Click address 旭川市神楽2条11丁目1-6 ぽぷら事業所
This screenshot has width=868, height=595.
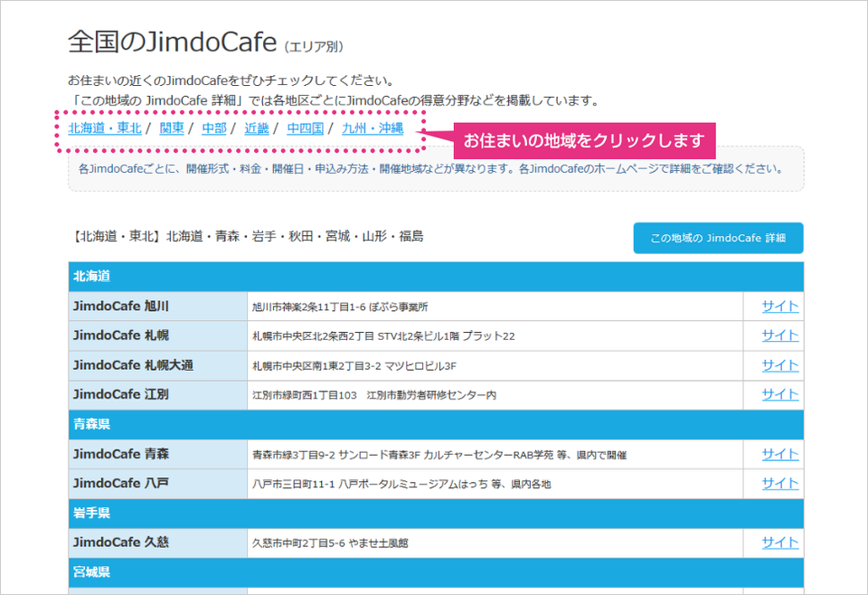click(340, 307)
